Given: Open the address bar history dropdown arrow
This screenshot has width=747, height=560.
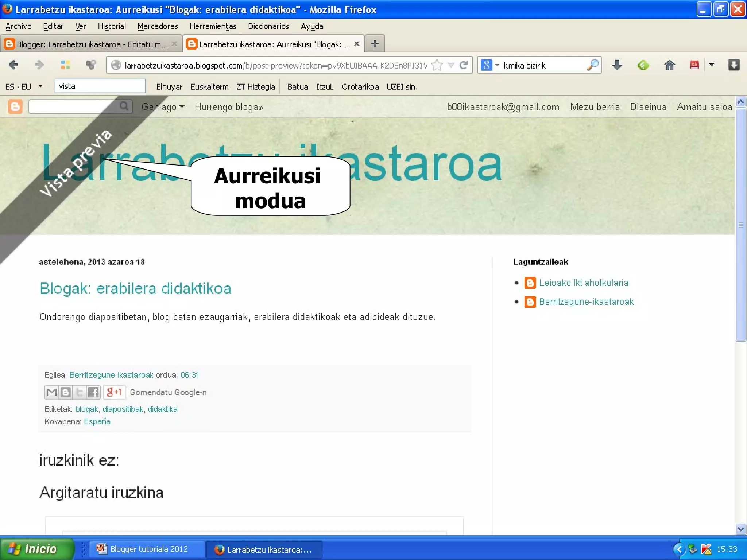Looking at the screenshot, I should [451, 65].
